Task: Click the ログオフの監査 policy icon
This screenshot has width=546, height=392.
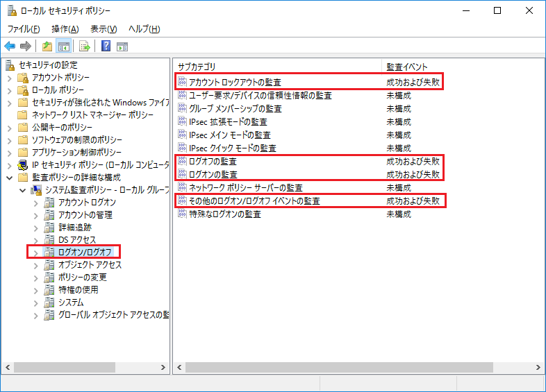Action: (x=182, y=161)
